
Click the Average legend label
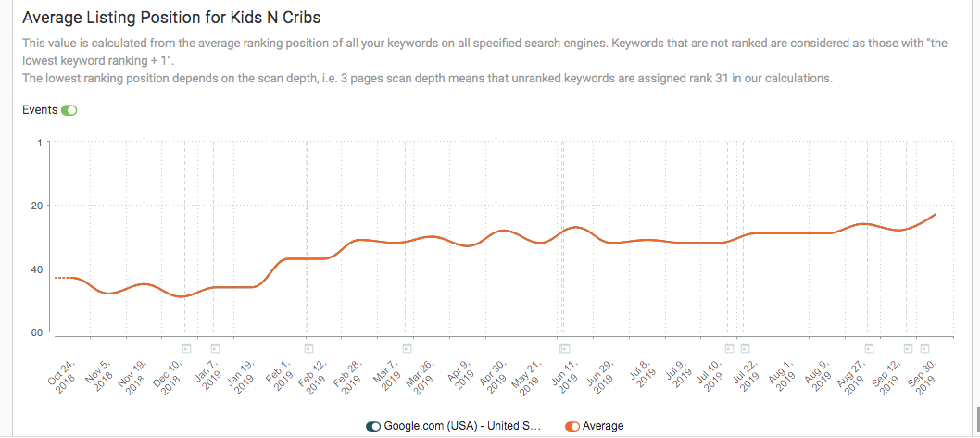coord(603,426)
